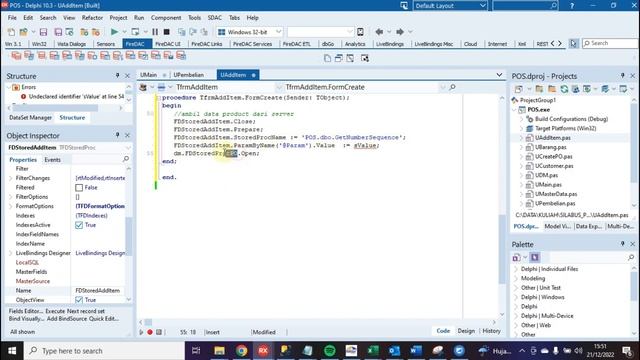Click the forward navigation arrow icon

[400, 32]
